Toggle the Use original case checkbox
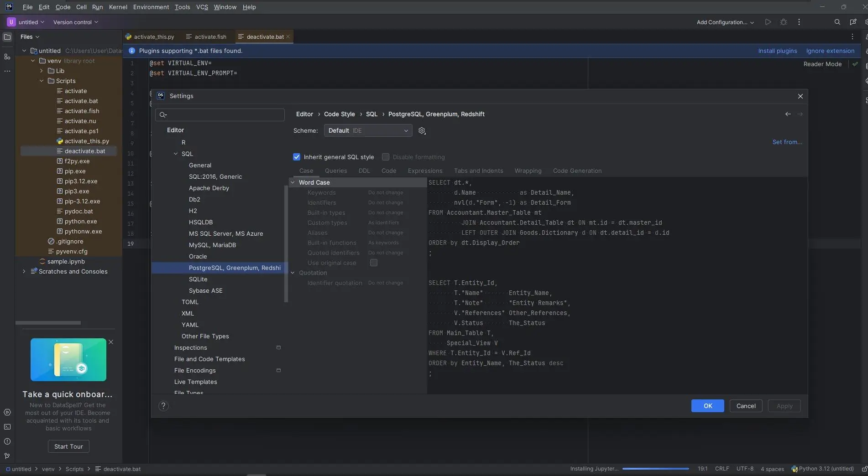The height and width of the screenshot is (476, 868). 374,263
